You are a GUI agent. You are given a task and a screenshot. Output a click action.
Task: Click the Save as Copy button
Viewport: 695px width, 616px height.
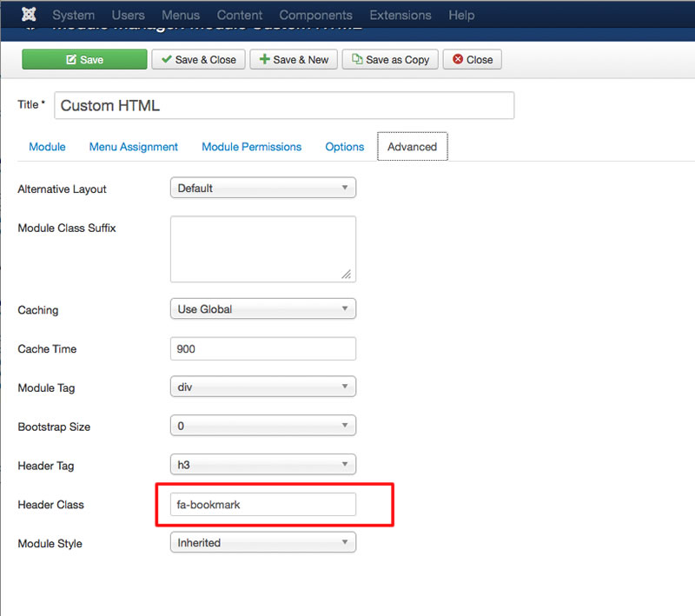[x=389, y=59]
